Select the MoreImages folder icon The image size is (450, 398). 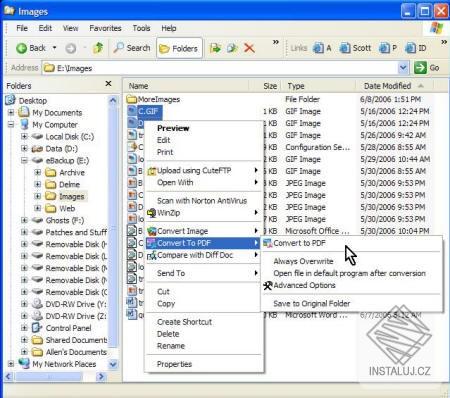point(132,99)
